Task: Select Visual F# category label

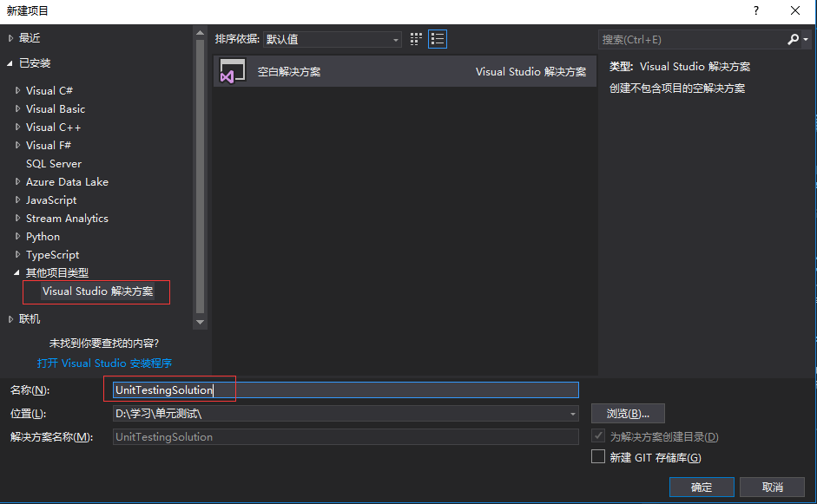Action: pyautogui.click(x=49, y=145)
